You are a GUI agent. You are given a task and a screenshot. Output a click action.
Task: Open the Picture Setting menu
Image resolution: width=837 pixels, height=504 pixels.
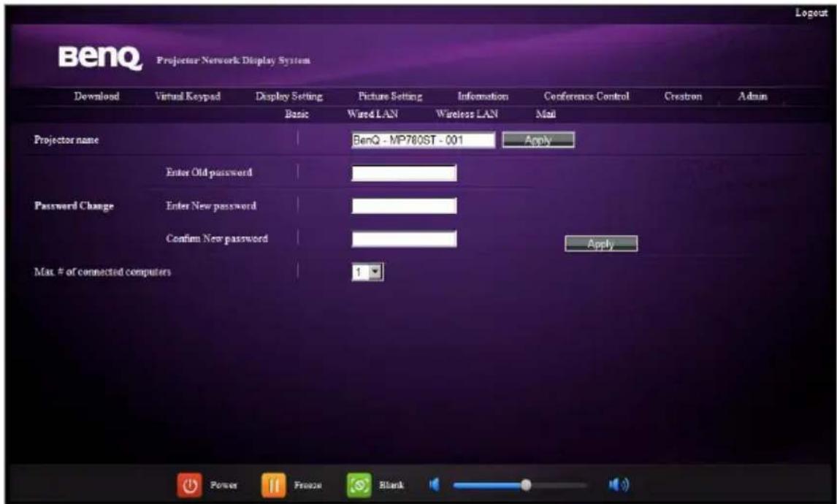point(390,96)
